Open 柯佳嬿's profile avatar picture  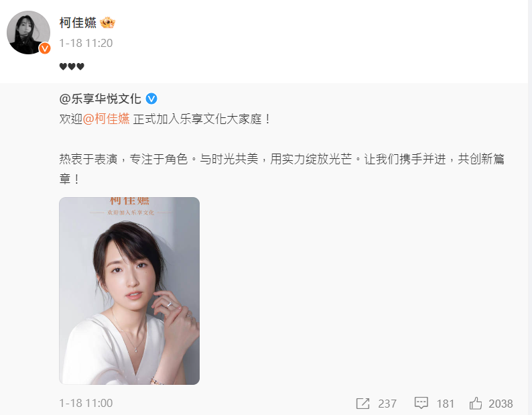coord(29,33)
